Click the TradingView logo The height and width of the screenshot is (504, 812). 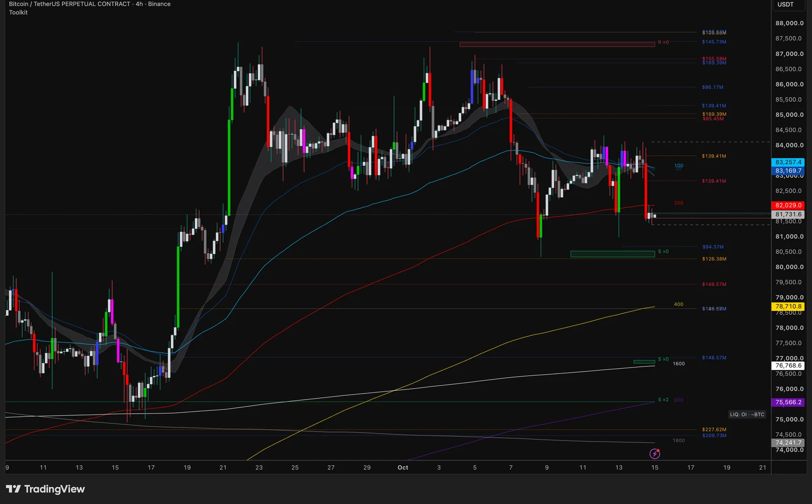pyautogui.click(x=45, y=489)
